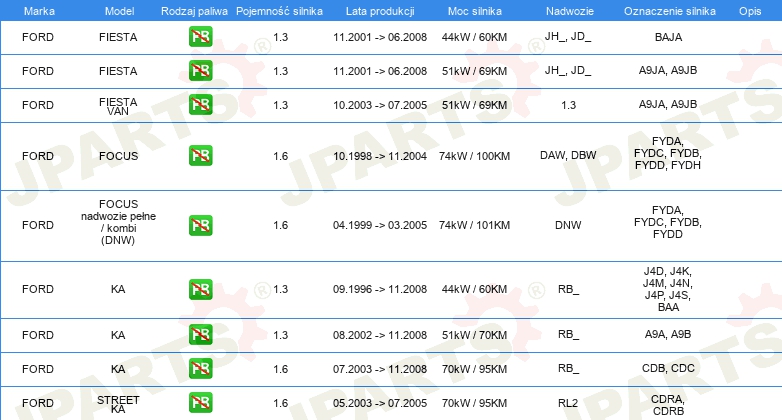Viewport: 782px width, 420px height.
Task: Click the fuel icon in the FOCUS 100KM row
Action: [x=200, y=156]
